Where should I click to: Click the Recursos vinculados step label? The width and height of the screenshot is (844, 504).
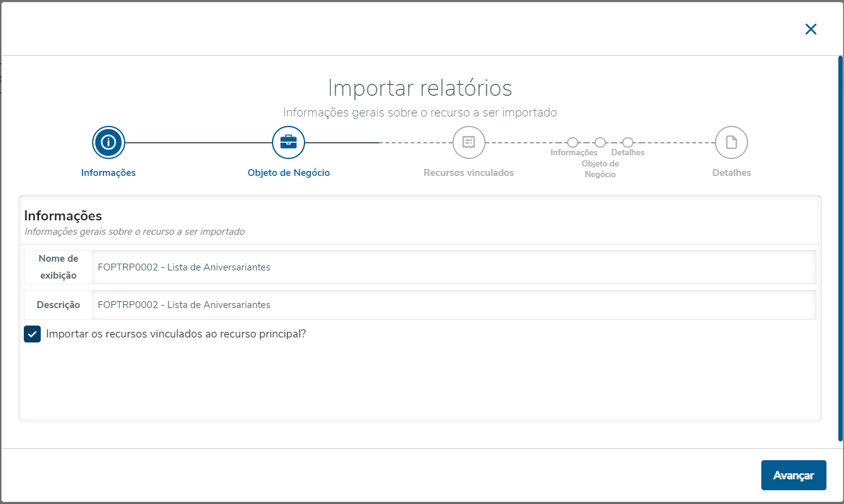pyautogui.click(x=469, y=173)
